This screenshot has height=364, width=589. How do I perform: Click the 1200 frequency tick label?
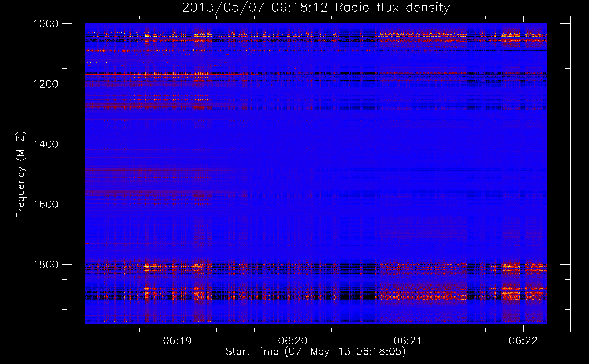[x=46, y=84]
